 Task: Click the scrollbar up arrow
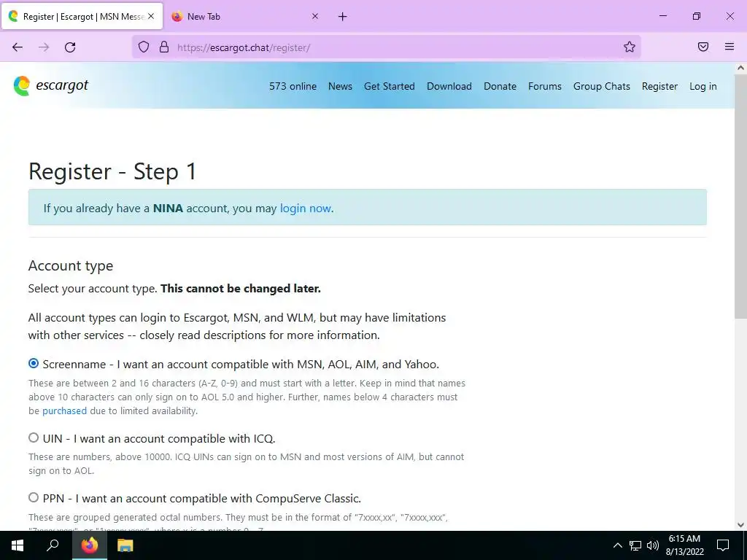click(740, 68)
